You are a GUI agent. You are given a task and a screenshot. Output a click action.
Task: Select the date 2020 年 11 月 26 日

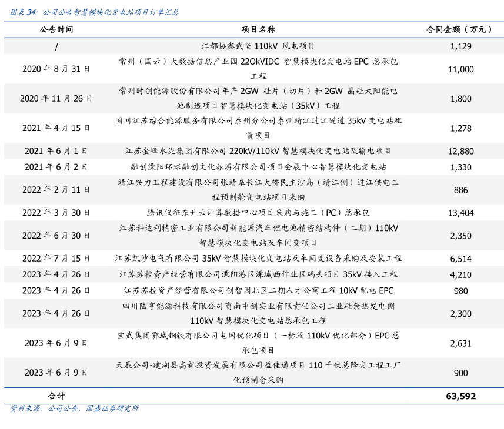point(56,98)
